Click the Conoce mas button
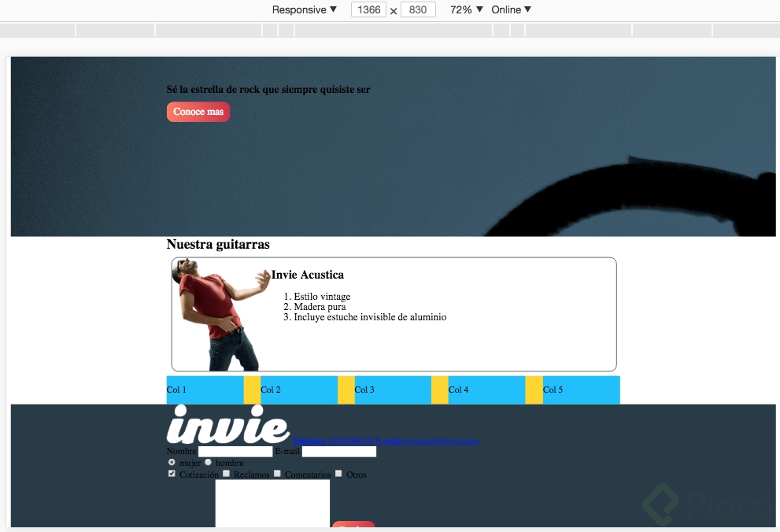Viewport: 780px width, 532px height. point(198,112)
